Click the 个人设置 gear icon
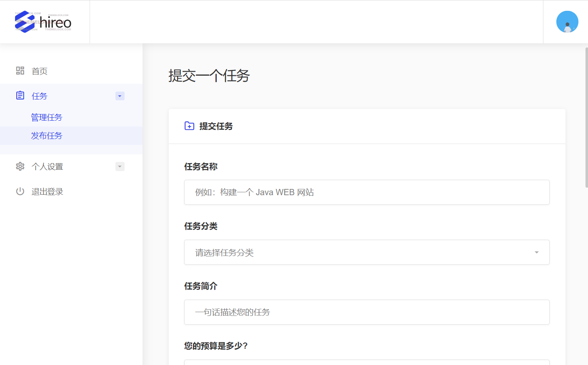The image size is (588, 365). tap(20, 166)
